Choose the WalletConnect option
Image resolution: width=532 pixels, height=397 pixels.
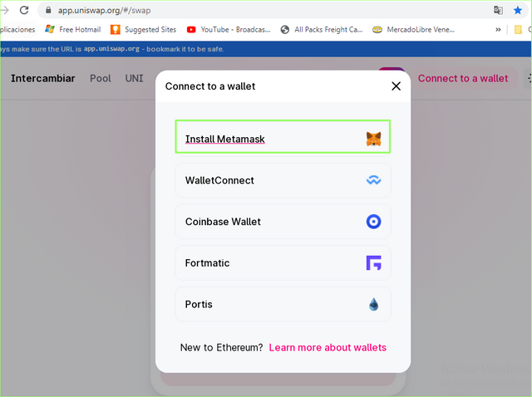click(x=283, y=180)
